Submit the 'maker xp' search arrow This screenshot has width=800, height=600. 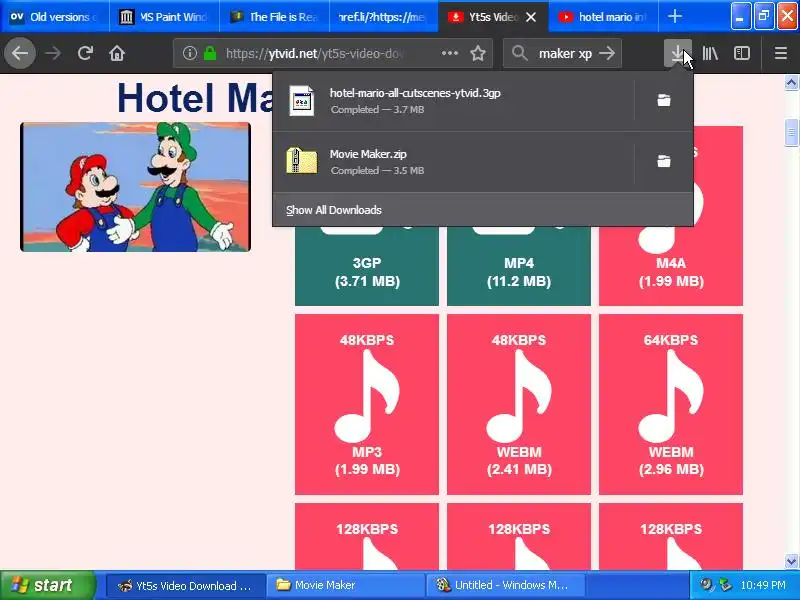click(x=607, y=53)
